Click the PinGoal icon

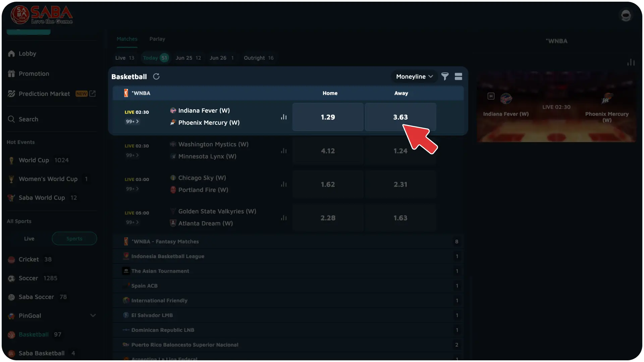[x=11, y=316]
